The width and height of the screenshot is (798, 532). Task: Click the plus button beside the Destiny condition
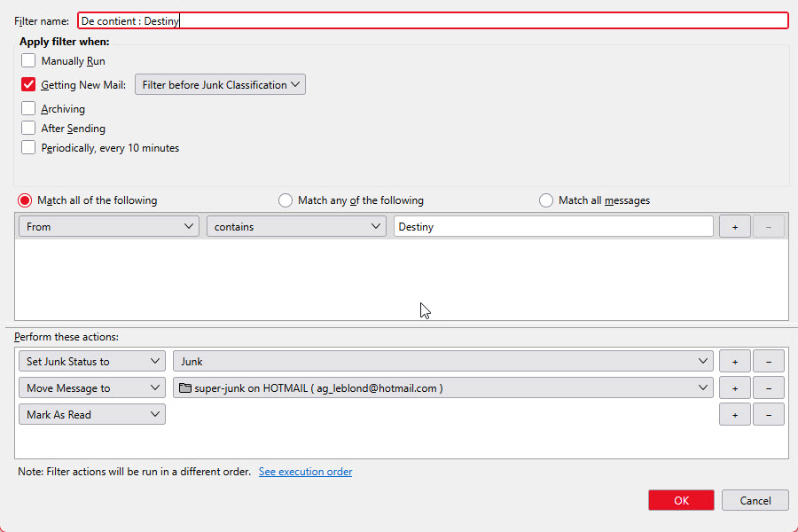click(734, 227)
